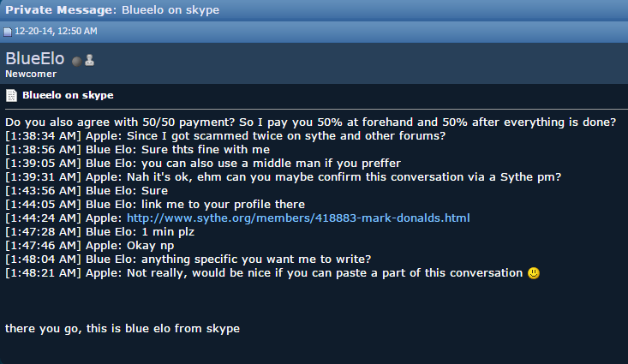Click the yellow smiley emoticon in the message

534,273
